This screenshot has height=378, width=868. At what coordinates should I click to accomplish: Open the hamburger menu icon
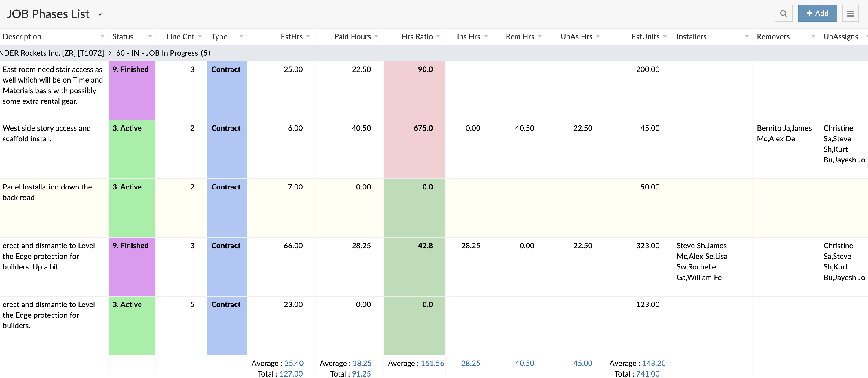click(850, 14)
